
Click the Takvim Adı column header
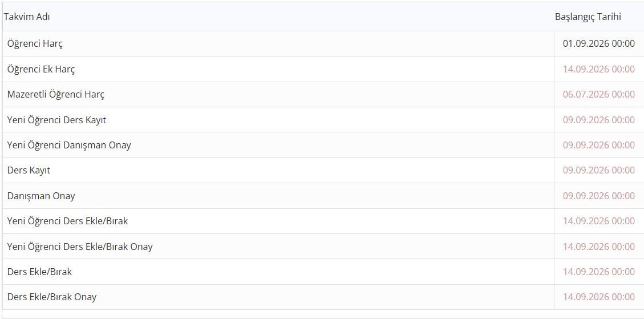point(27,17)
